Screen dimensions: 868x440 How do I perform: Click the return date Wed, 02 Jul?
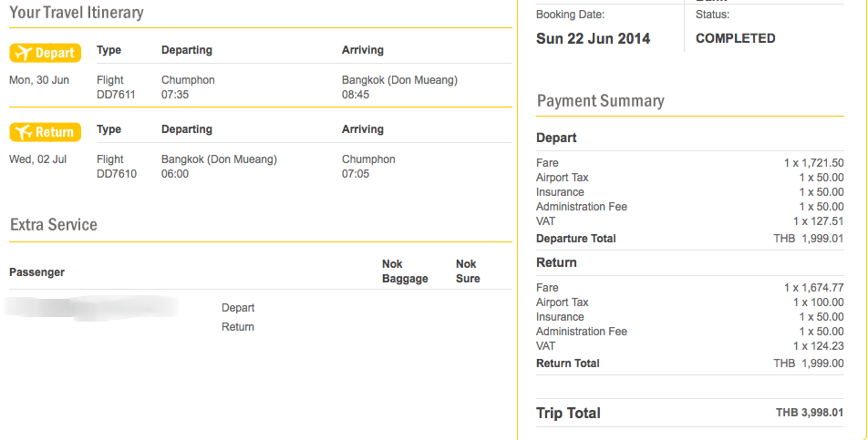[38, 159]
